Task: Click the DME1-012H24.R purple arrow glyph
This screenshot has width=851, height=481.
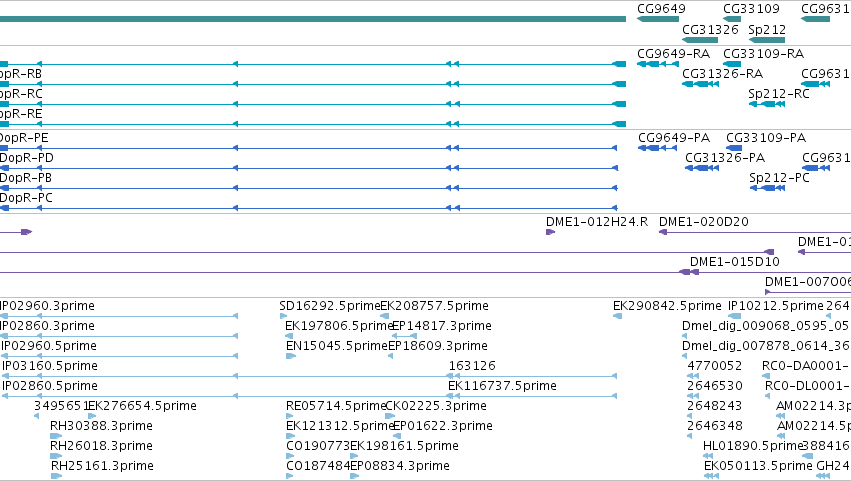Action: point(550,232)
